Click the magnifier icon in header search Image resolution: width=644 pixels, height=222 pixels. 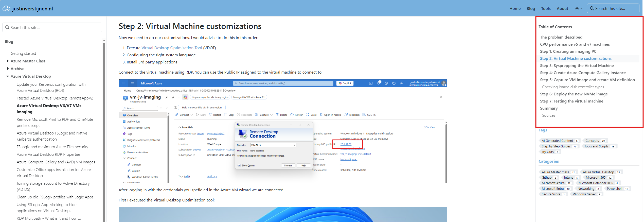(x=592, y=8)
